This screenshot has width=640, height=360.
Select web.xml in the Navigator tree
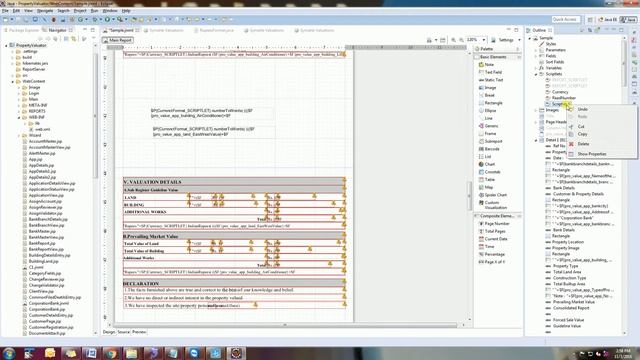[x=42, y=129]
